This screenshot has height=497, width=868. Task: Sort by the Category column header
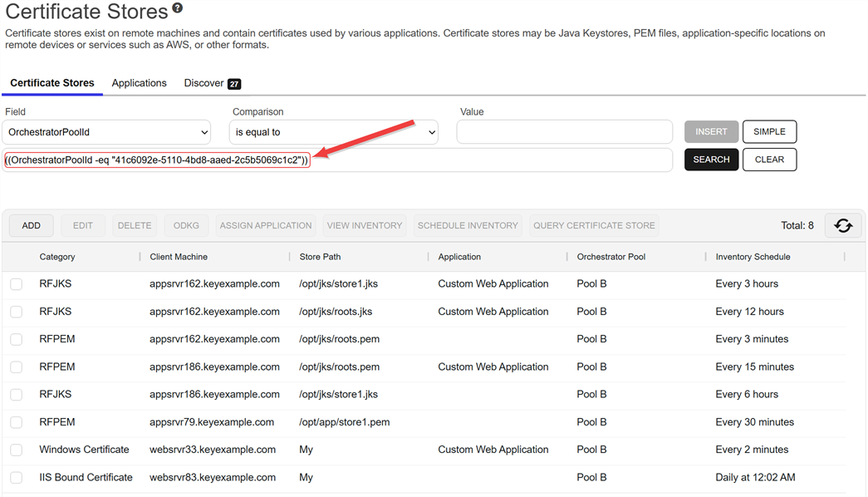click(57, 257)
